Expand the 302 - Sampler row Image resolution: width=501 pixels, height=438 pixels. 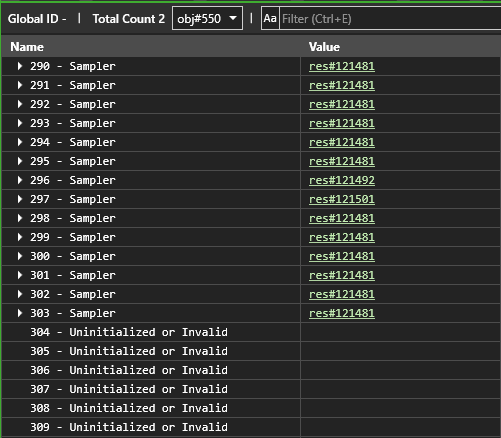coord(20,294)
